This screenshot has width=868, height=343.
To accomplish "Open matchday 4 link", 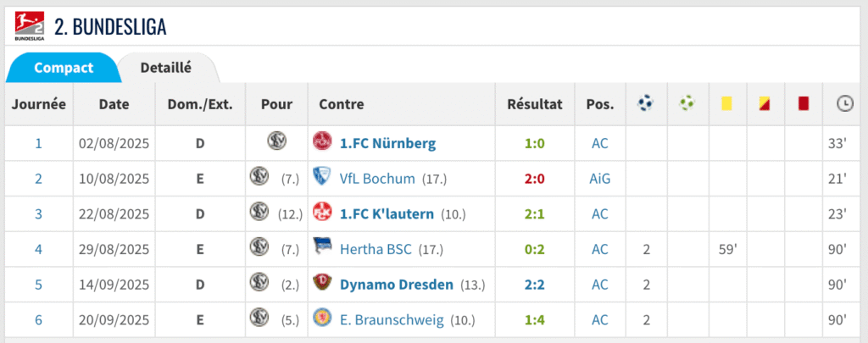I will 38,249.
